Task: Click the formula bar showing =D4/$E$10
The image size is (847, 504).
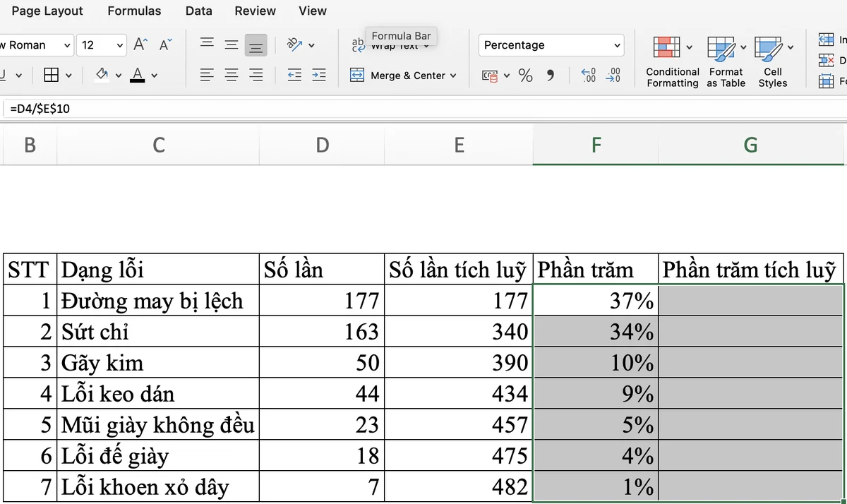Action: click(x=423, y=109)
